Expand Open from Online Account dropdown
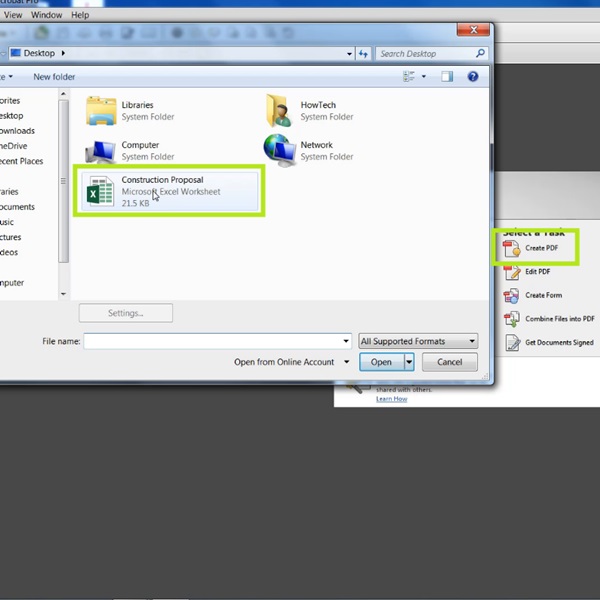 click(x=346, y=362)
